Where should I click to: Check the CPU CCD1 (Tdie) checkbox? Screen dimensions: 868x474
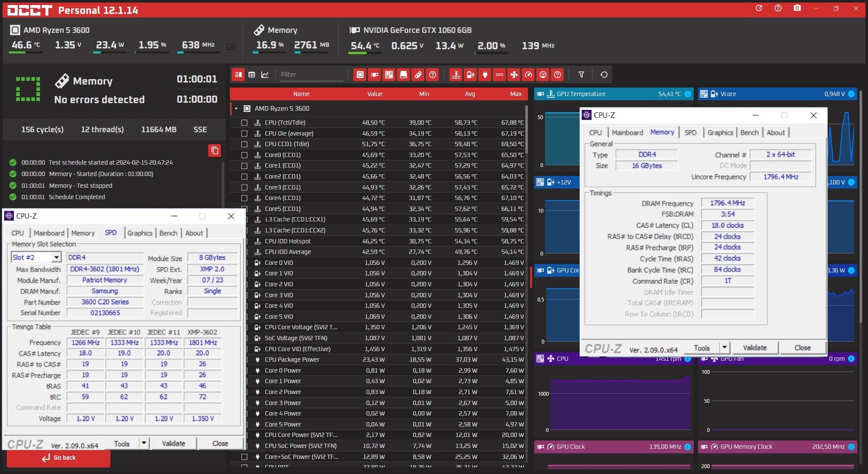coord(244,144)
